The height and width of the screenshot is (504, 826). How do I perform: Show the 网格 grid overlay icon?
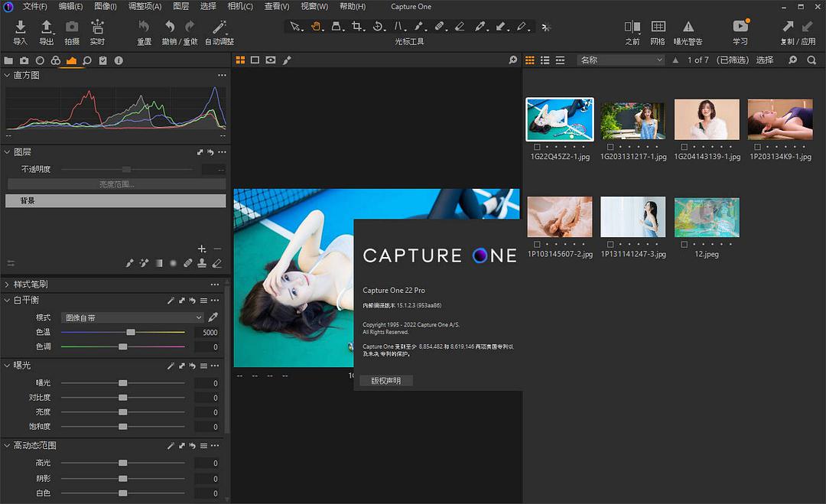point(658,27)
